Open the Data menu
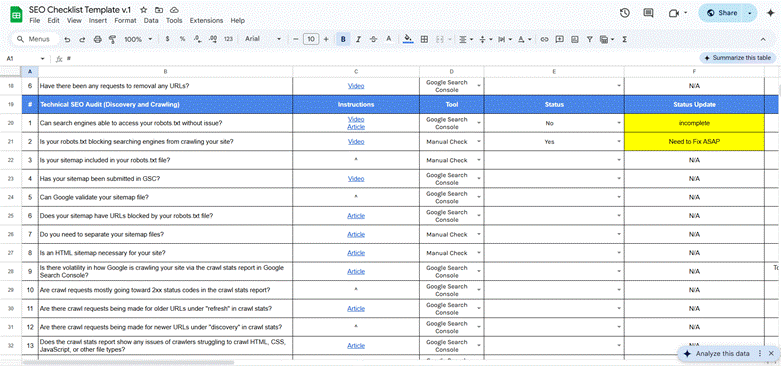 coord(151,21)
